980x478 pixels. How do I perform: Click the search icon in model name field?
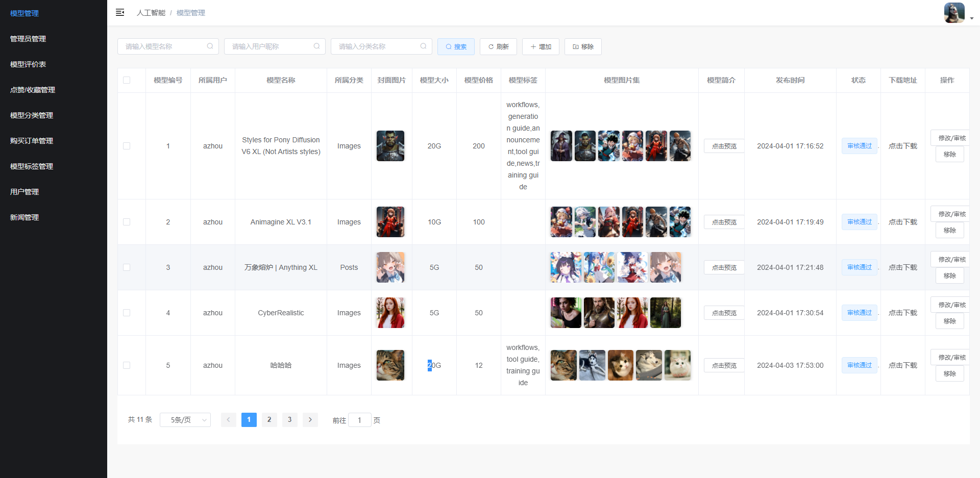210,46
